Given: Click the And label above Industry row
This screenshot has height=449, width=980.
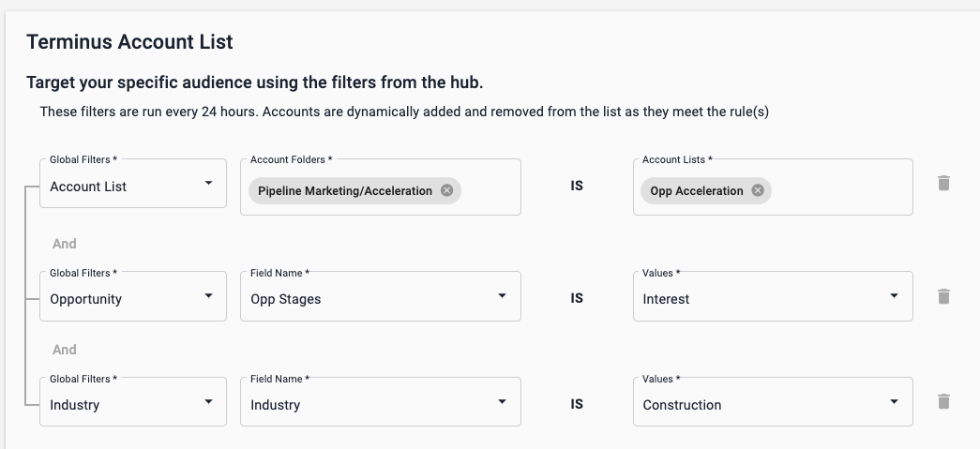Looking at the screenshot, I should 65,350.
